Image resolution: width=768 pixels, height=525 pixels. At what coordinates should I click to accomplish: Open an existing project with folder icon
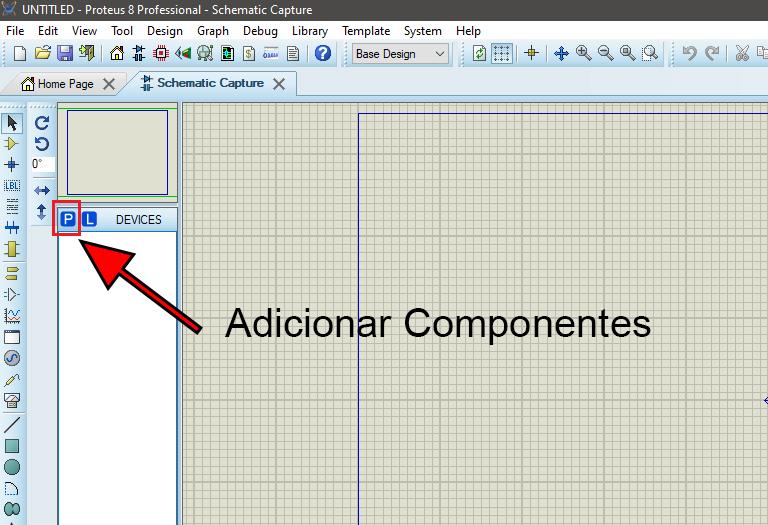(43, 52)
